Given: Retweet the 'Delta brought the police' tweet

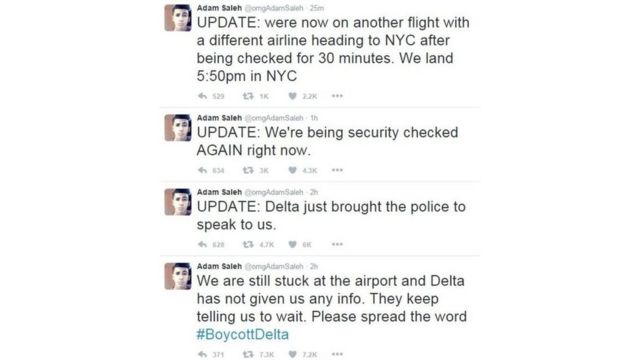Looking at the screenshot, I should click(x=248, y=244).
